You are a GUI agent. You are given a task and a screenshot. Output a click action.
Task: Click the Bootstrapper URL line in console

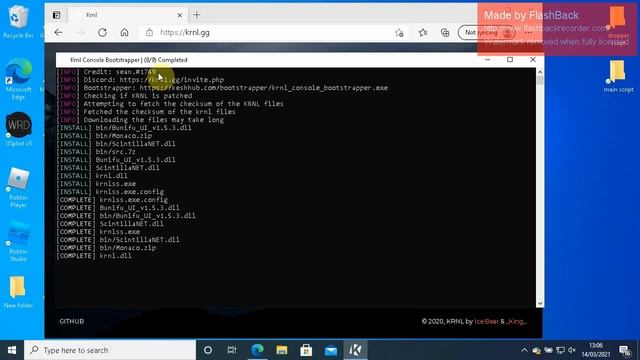[x=222, y=88]
